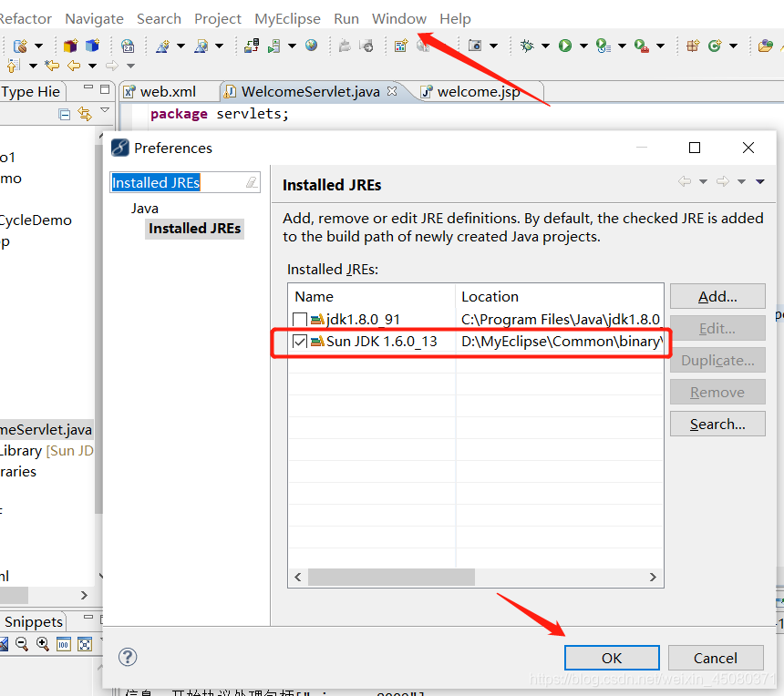
Task: Click OK in the Preferences dialog
Action: (612, 658)
